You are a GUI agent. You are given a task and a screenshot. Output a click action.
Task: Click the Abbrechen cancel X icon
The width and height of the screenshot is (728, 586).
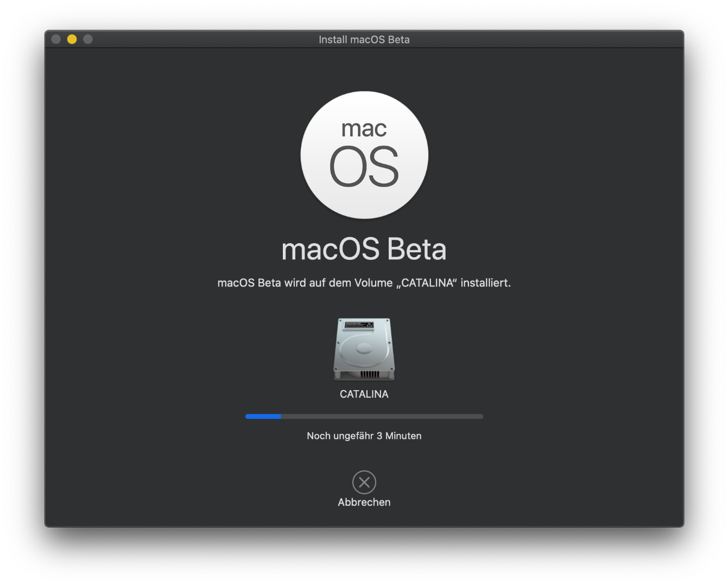[x=364, y=482]
